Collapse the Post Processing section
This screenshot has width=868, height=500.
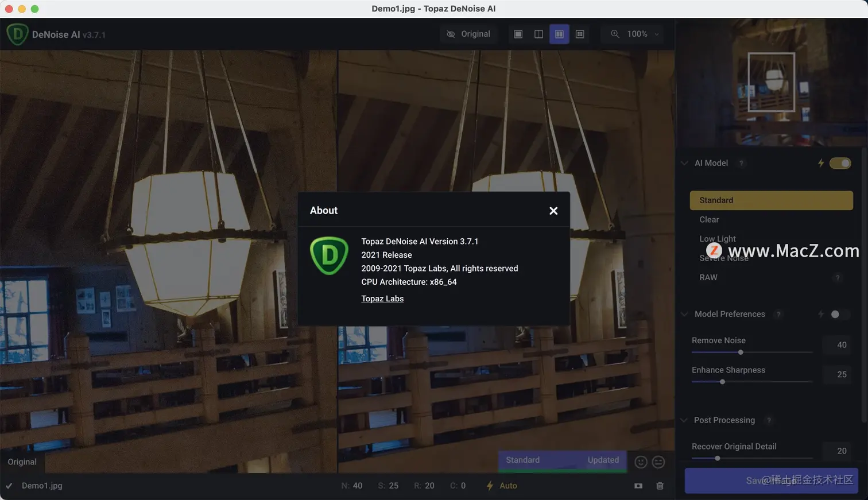684,420
